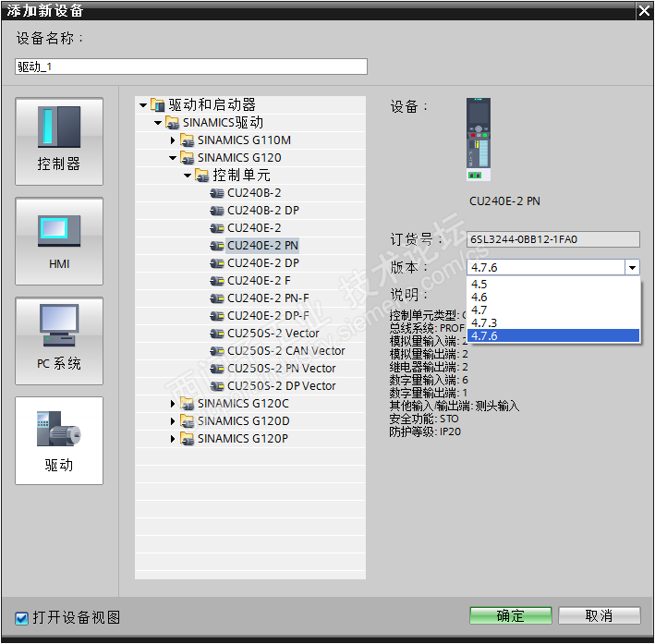Click the CU240B-2 DP device icon
655x644 pixels.
[217, 211]
